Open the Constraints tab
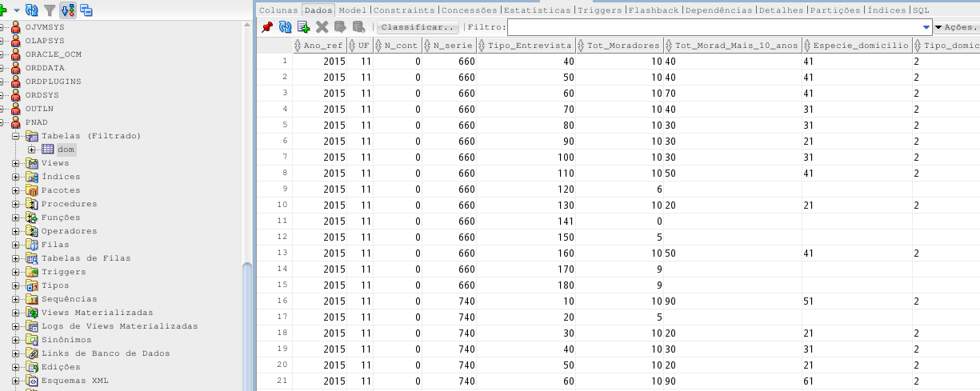 pos(404,10)
